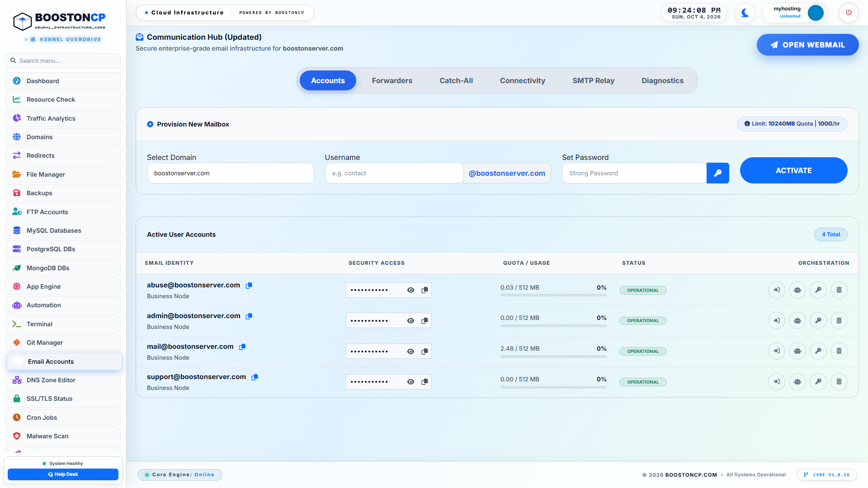Open DNS Zone Editor in sidebar
Image resolution: width=868 pixels, height=488 pixels.
(63, 380)
